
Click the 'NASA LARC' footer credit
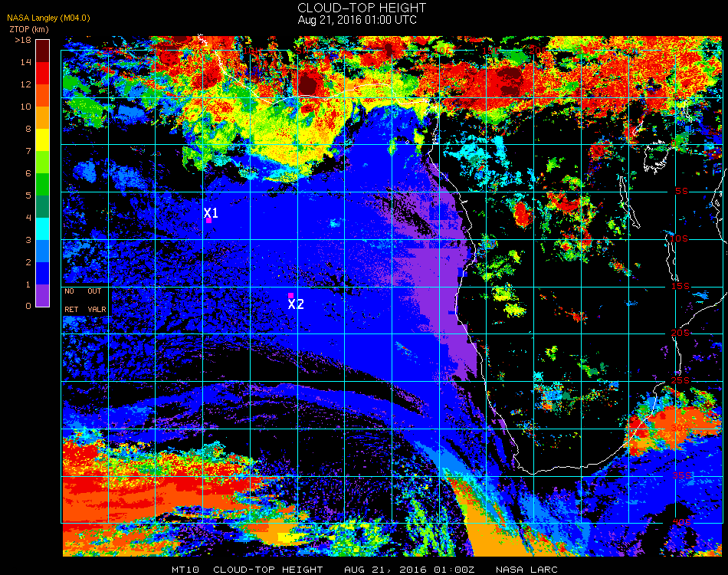click(x=526, y=570)
